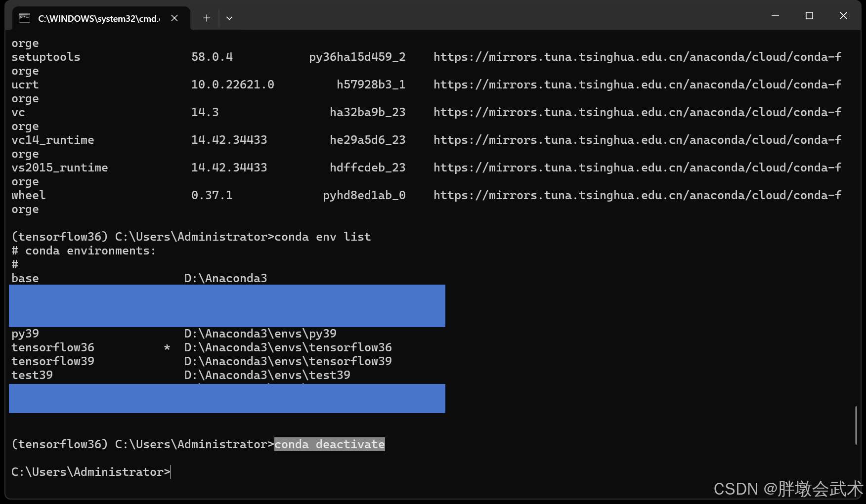Click the path 'D:\Anaconda3\envs\tensorflow39'

(288, 361)
